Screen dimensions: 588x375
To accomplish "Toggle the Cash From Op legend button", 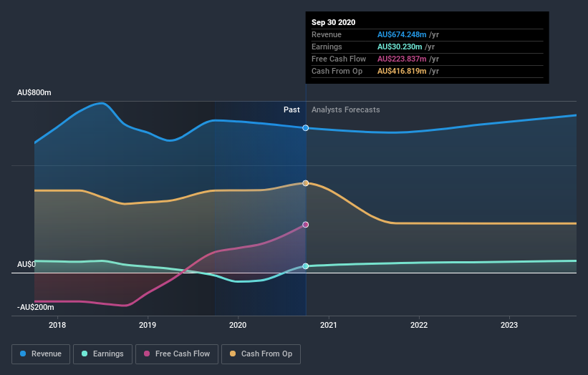I will click(261, 354).
